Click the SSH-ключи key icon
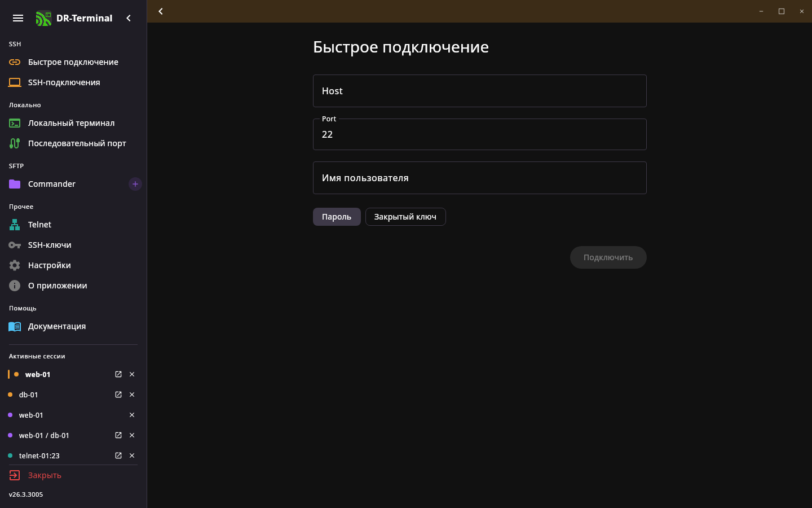Image resolution: width=812 pixels, height=508 pixels. tap(15, 245)
